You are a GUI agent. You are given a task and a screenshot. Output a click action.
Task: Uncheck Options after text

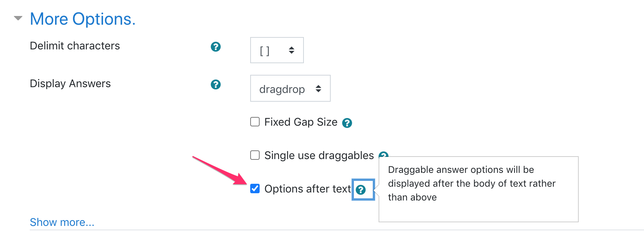[x=255, y=189]
